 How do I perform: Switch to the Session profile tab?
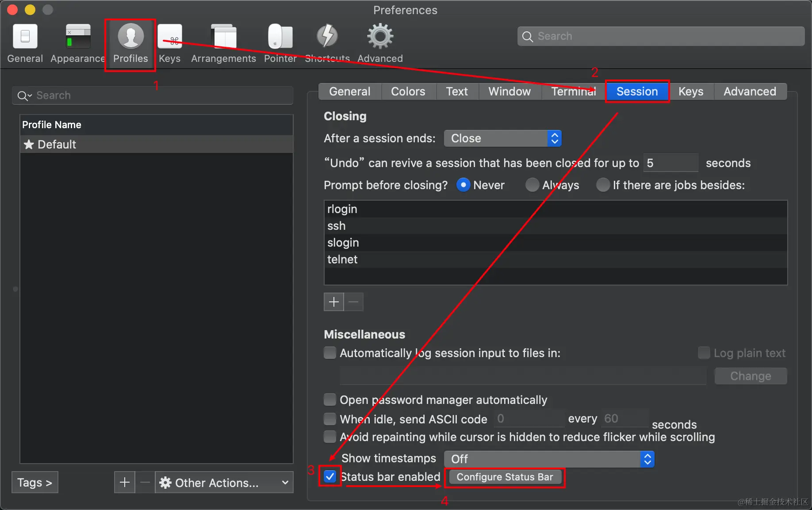(x=637, y=91)
